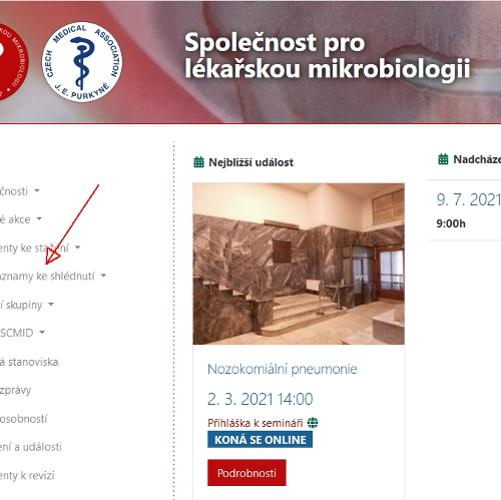Click the red microbiology society logo
The image size is (501, 500).
14,62
